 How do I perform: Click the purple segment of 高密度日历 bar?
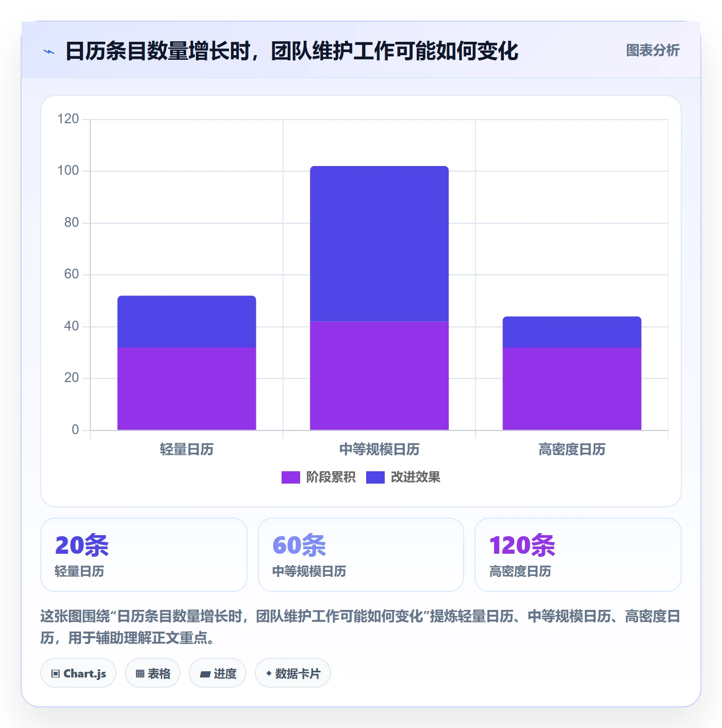(x=572, y=389)
